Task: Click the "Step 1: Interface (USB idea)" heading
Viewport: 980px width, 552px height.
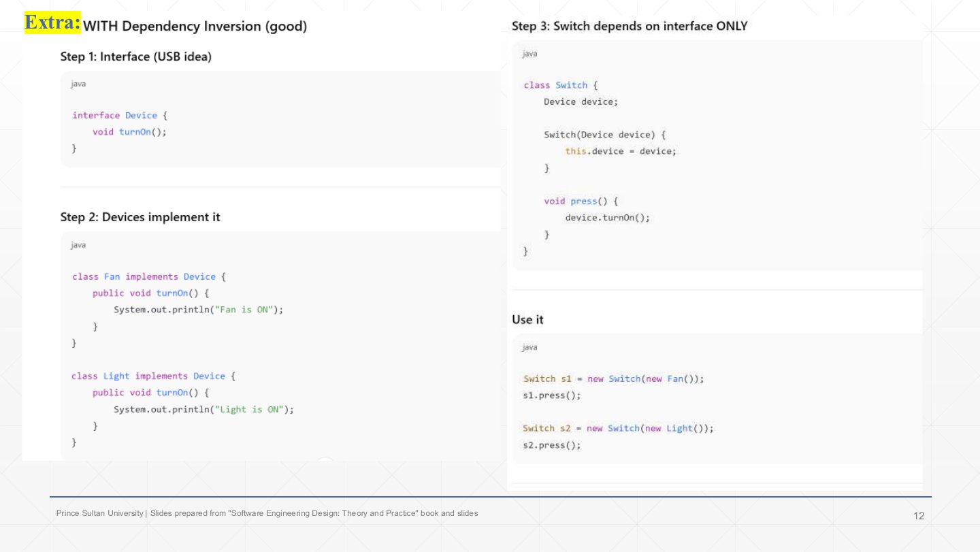Action: coord(136,56)
